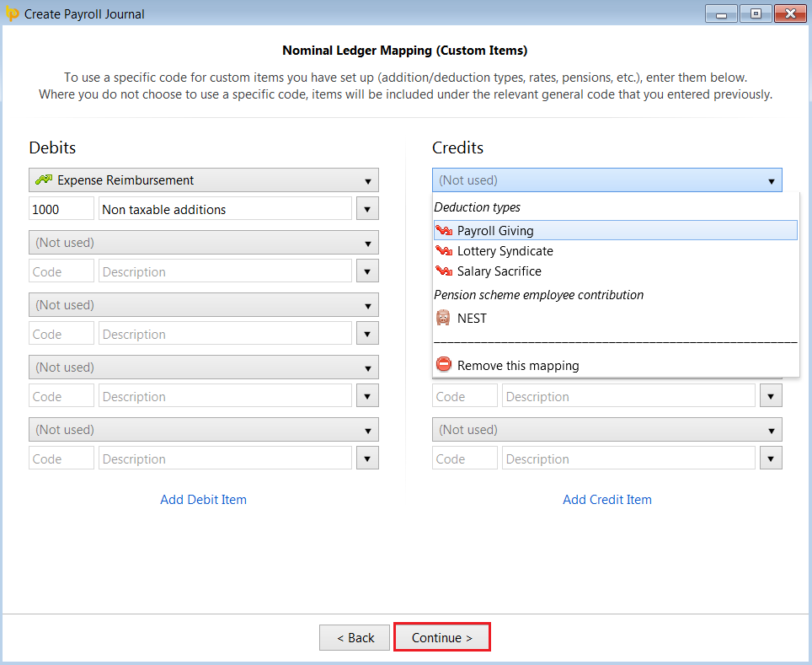The width and height of the screenshot is (812, 665).
Task: Click the Code field in second debit row
Action: [61, 271]
